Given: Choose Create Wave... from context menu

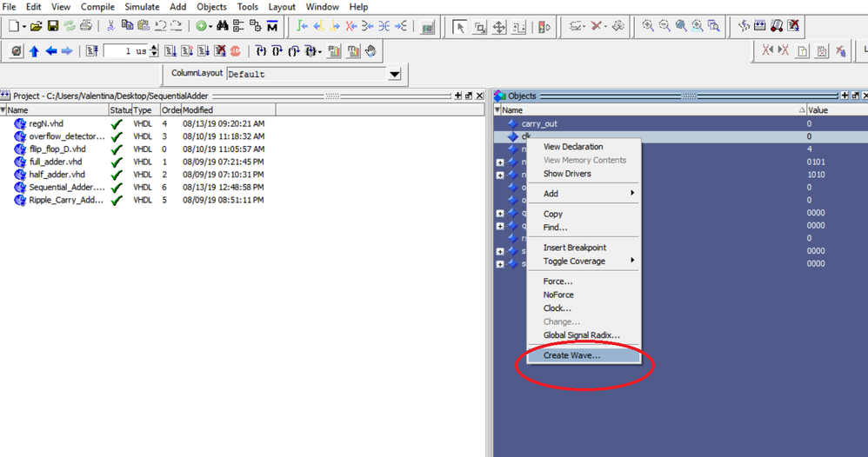Looking at the screenshot, I should click(583, 355).
